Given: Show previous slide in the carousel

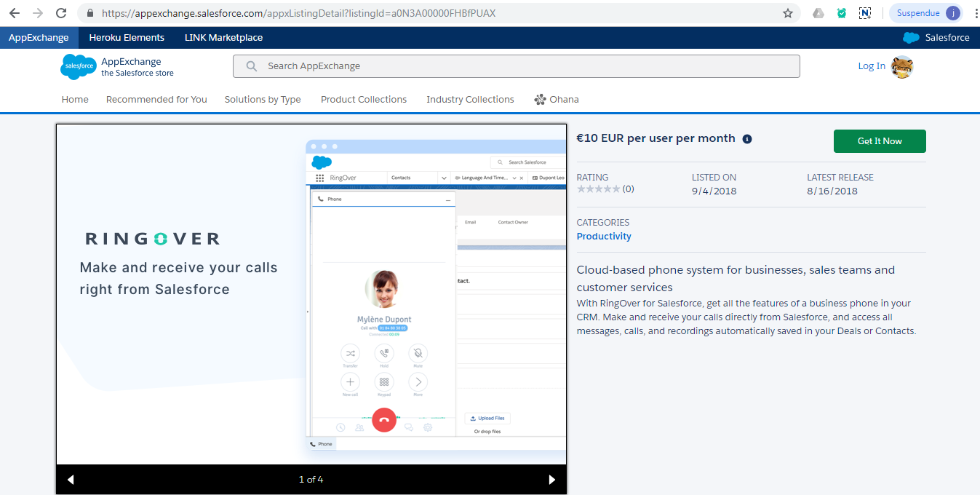Looking at the screenshot, I should coord(71,480).
